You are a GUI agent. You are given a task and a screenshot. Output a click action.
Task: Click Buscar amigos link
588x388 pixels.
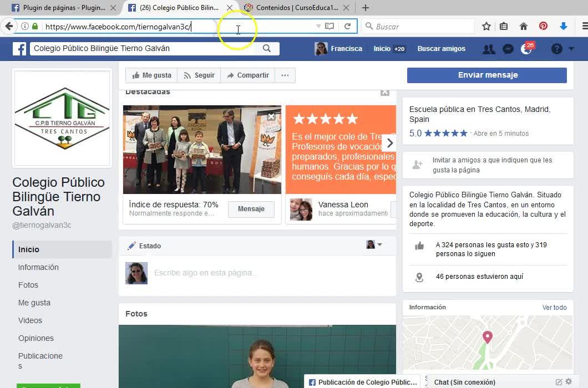442,49
